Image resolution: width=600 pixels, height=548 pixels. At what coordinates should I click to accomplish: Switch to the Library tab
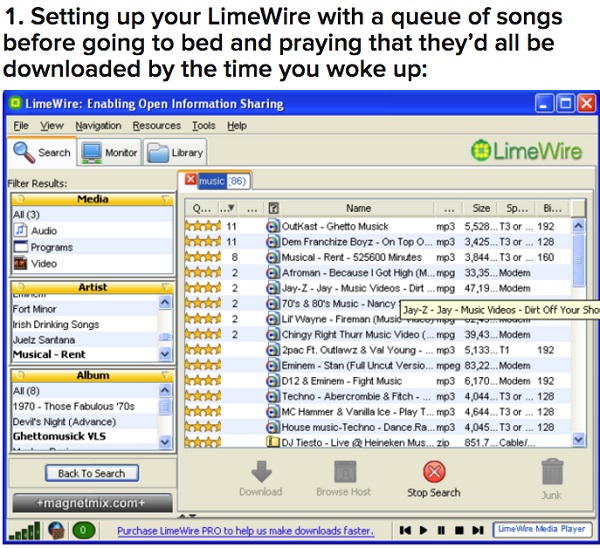[x=175, y=153]
